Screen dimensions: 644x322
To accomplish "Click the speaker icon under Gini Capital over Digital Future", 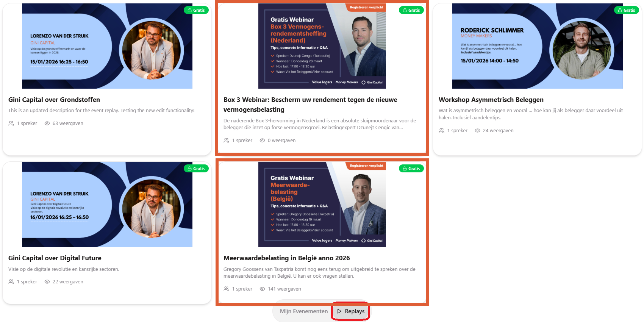I will point(11,282).
